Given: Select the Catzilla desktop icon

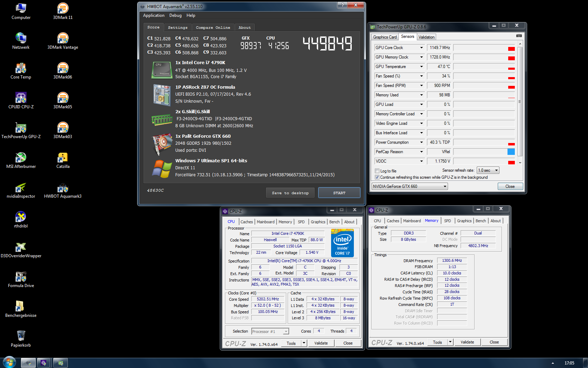Looking at the screenshot, I should 63,160.
